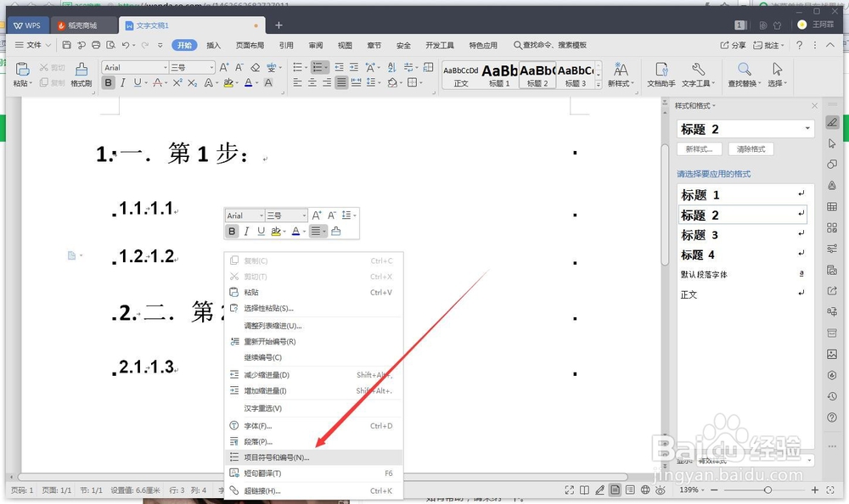Toggle bold on the mini toolbar

[232, 231]
